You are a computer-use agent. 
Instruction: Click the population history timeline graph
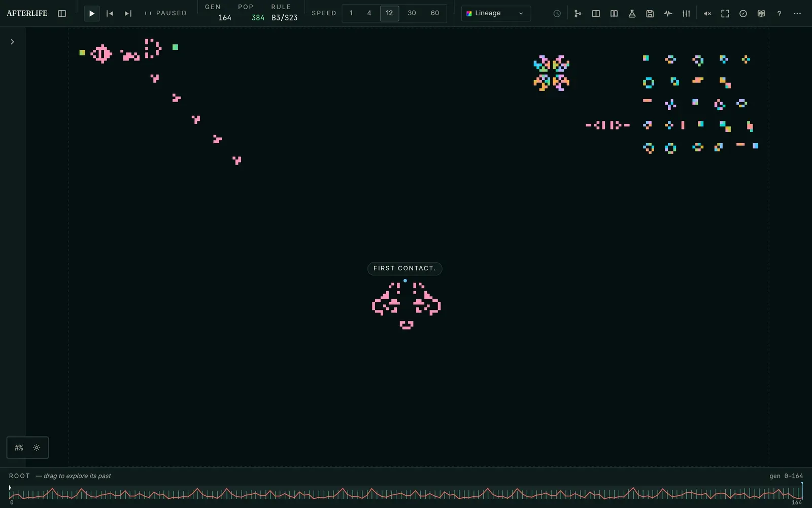(x=406, y=493)
